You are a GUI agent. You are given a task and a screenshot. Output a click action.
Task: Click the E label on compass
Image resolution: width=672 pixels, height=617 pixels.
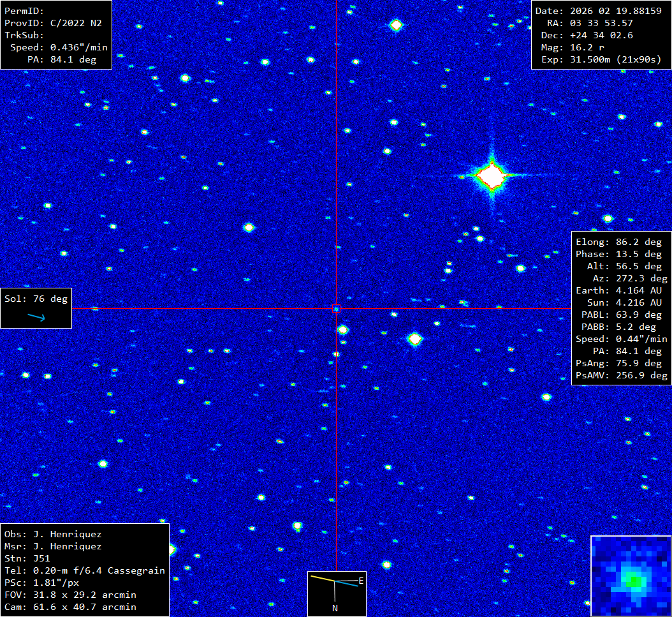pyautogui.click(x=361, y=581)
